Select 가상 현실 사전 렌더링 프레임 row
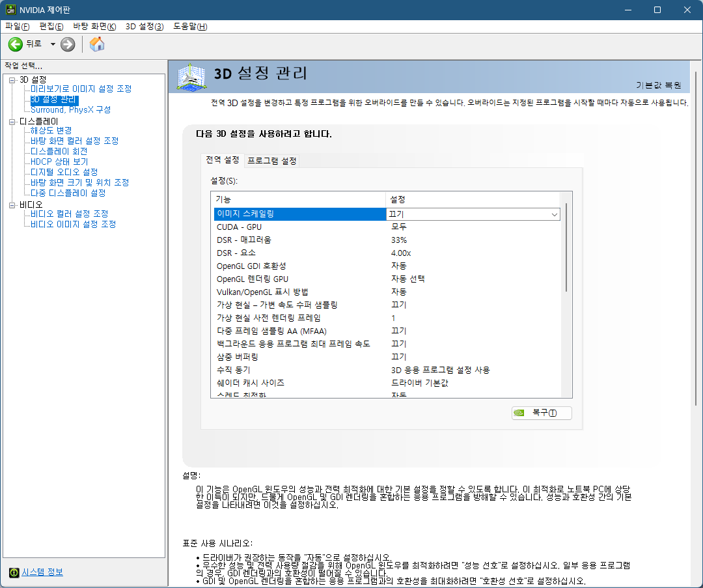Image resolution: width=703 pixels, height=588 pixels. [x=387, y=318]
